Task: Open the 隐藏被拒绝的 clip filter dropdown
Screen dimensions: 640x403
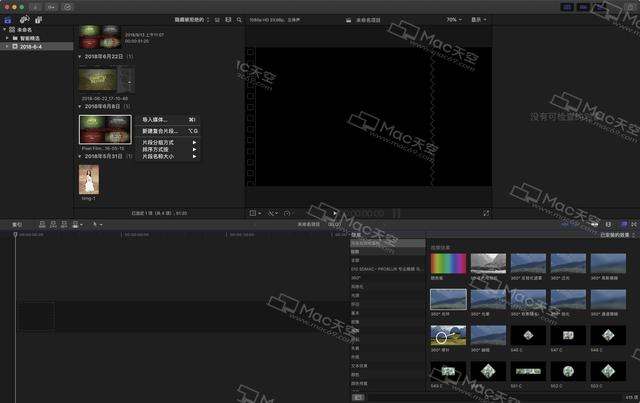Action: (191, 20)
